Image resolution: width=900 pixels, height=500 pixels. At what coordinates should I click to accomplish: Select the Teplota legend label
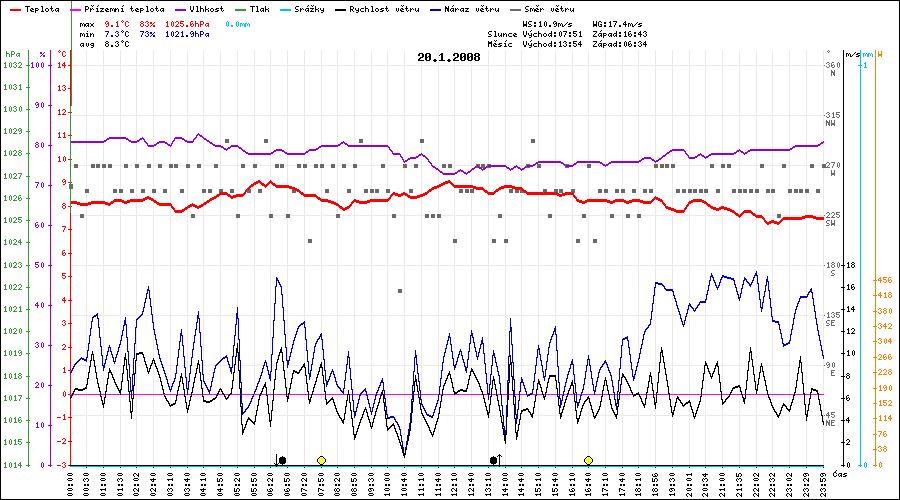pos(42,9)
